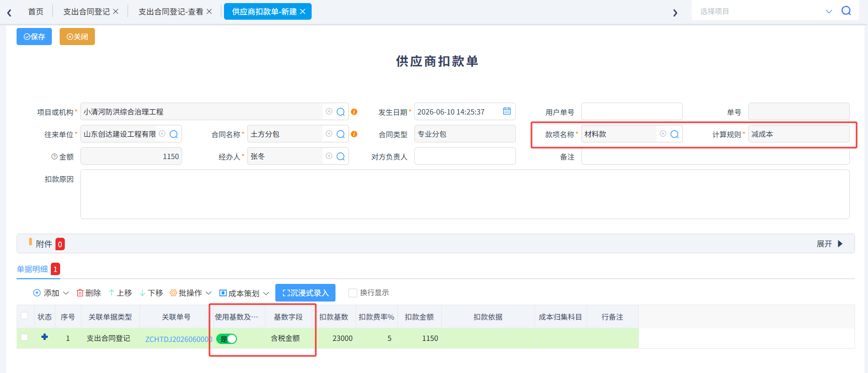The height and width of the screenshot is (373, 868).
Task: Close the 支出合同登记-查看 tab
Action: pos(209,11)
